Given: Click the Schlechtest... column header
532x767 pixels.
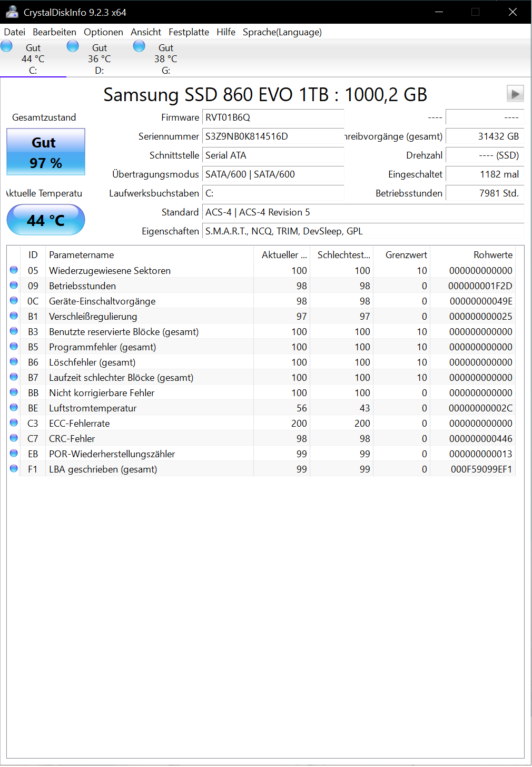Looking at the screenshot, I should point(341,254).
